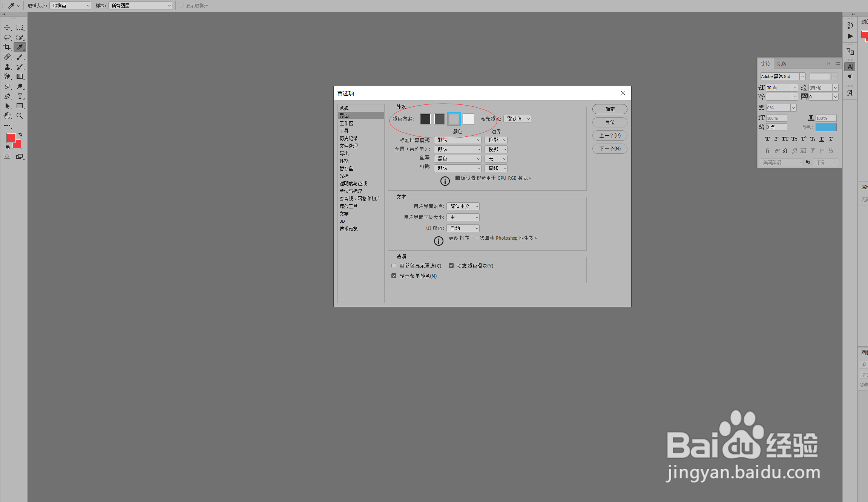
Task: Select the Pen tool
Action: point(7,96)
